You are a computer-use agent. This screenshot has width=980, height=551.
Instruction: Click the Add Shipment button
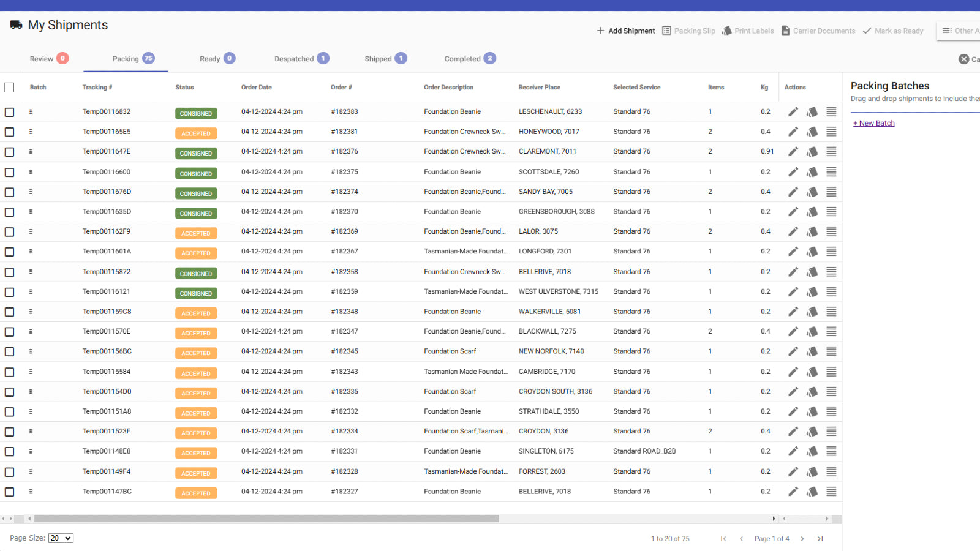625,31
